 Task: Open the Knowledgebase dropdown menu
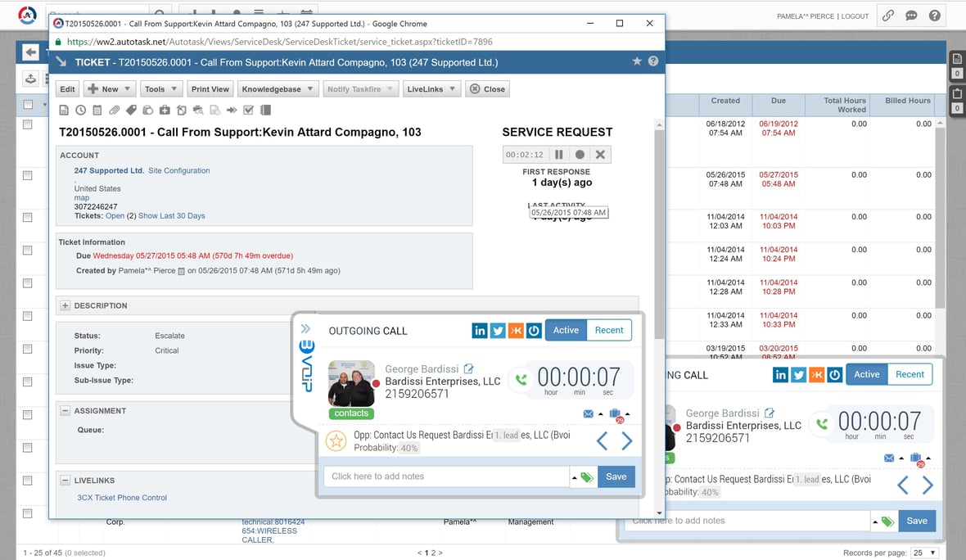pos(278,89)
